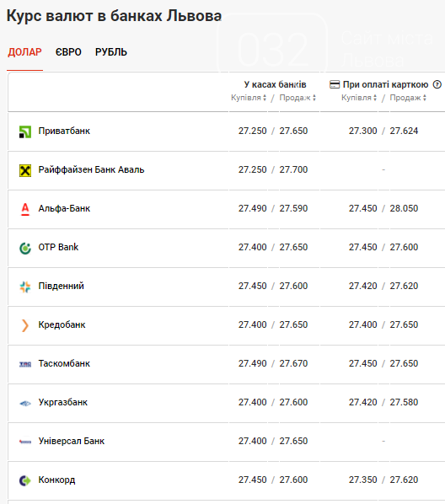
Task: Switch to the ЄВРО currency tab
Action: pos(68,52)
